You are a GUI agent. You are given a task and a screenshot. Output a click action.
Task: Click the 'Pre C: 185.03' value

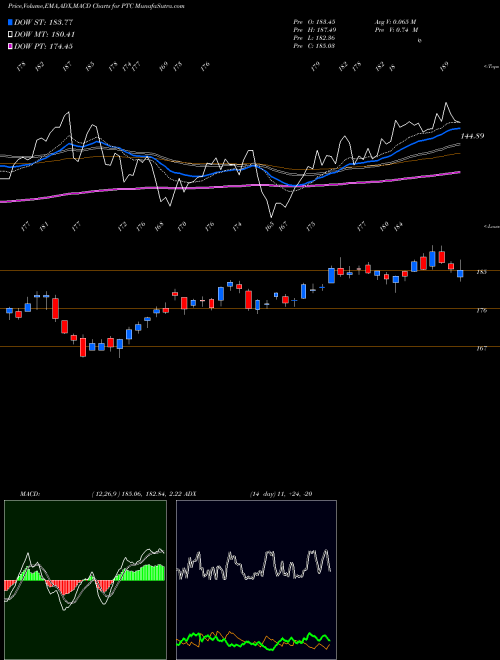click(x=314, y=46)
